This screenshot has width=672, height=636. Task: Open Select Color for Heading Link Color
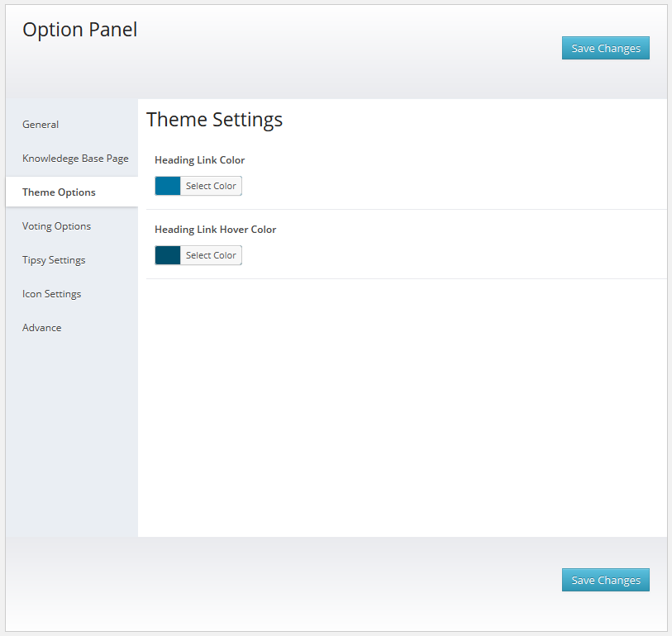click(x=211, y=186)
